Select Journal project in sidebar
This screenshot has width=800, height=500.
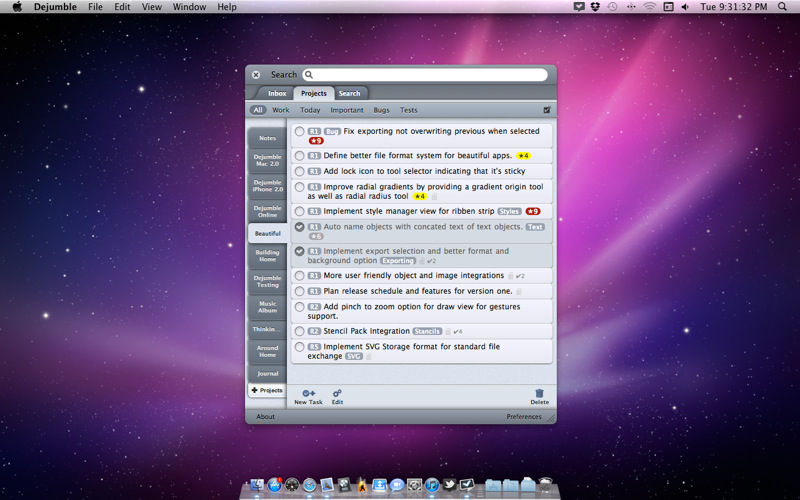[267, 373]
